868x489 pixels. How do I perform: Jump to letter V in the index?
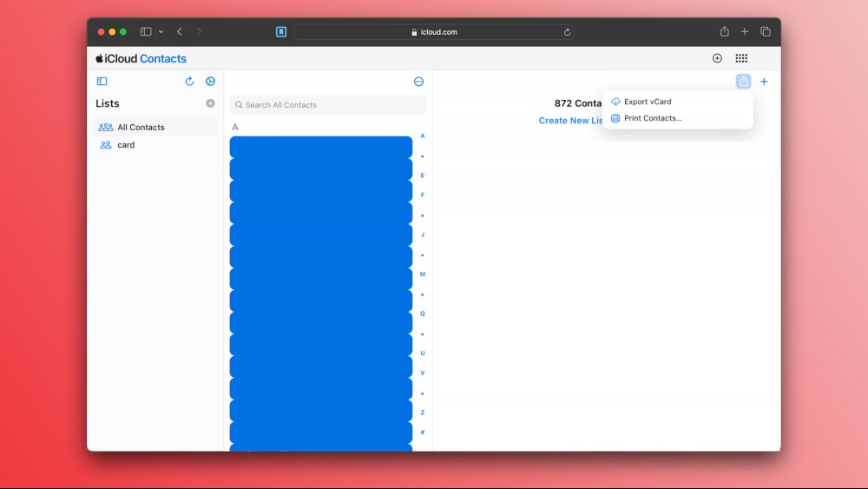pyautogui.click(x=423, y=373)
